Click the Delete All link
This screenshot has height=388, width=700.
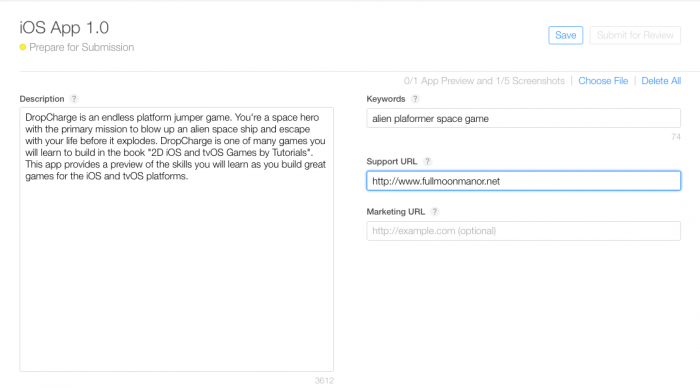pyautogui.click(x=661, y=81)
